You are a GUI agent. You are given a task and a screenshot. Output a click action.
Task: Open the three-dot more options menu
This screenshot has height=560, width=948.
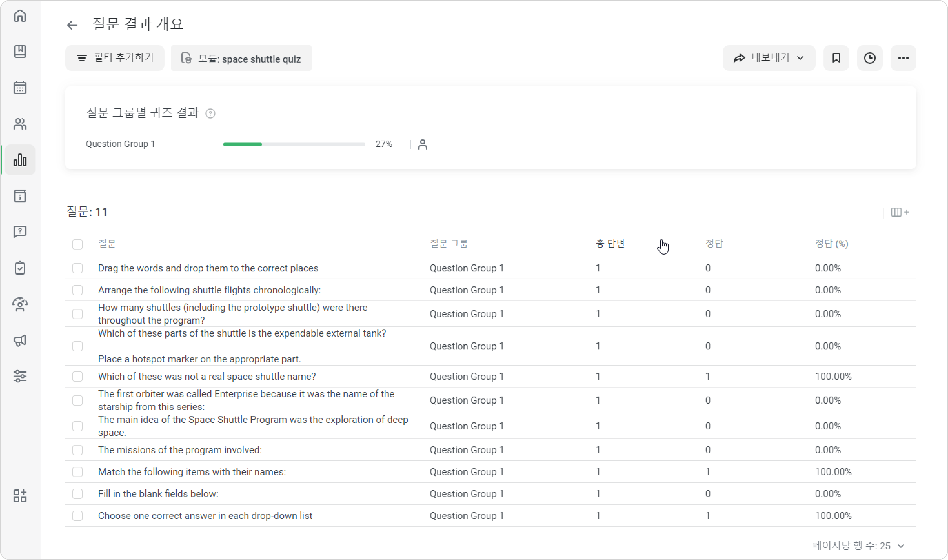coord(903,58)
